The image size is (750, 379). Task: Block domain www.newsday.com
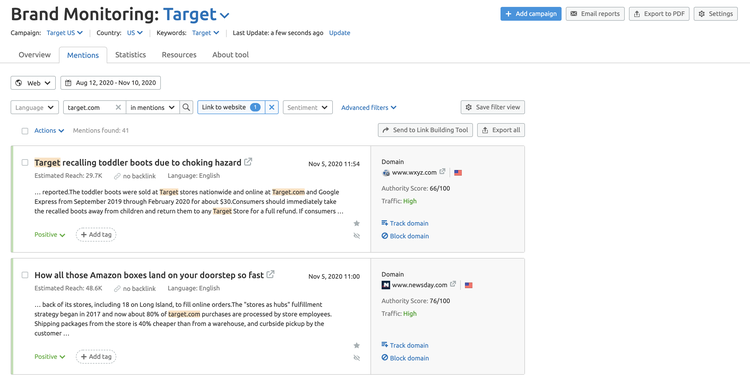[x=405, y=358]
